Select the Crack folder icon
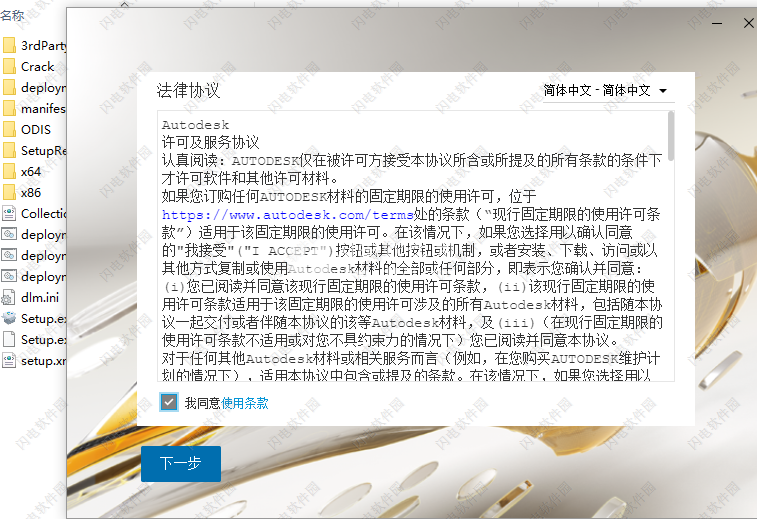757x519 pixels. pos(9,66)
